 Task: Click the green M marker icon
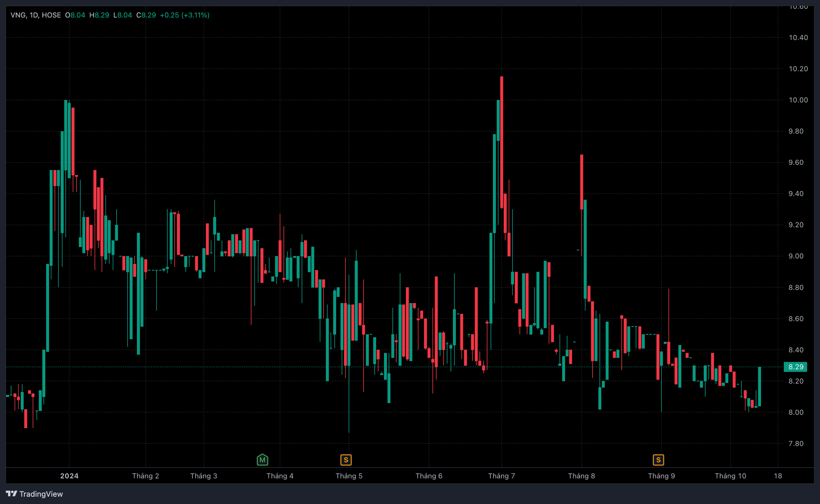263,460
